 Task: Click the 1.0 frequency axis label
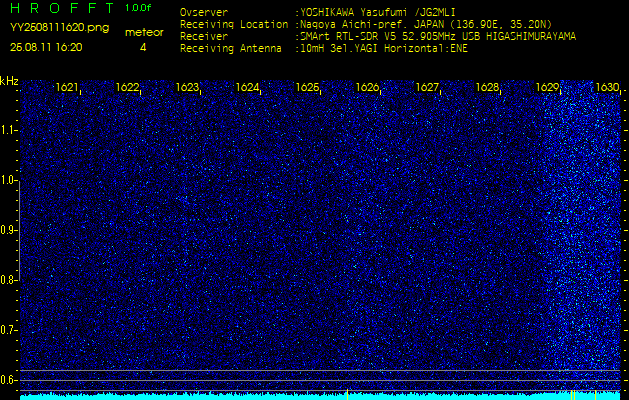[x=8, y=181]
